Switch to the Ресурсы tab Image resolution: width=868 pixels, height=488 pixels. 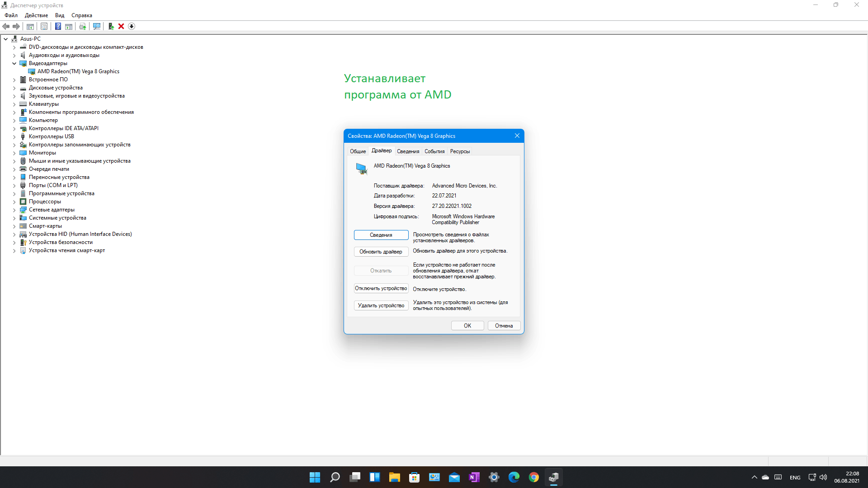460,151
